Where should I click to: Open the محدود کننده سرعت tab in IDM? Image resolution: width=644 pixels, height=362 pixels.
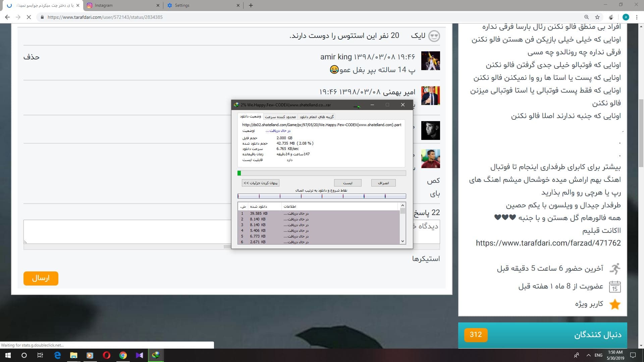click(280, 117)
